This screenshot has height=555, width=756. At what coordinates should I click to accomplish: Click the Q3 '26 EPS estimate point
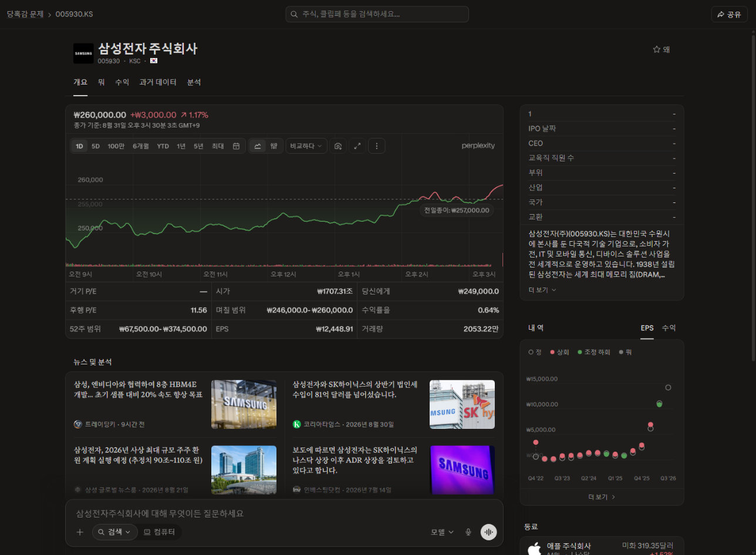tap(668, 387)
